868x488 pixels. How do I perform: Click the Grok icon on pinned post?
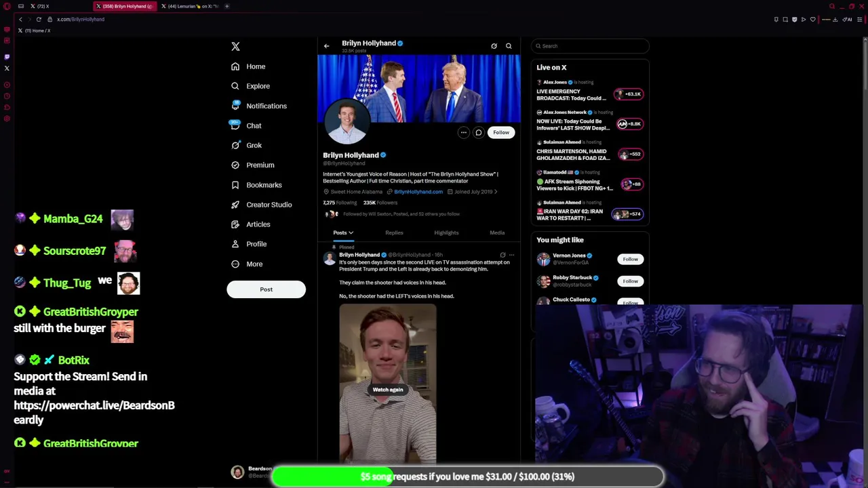(502, 255)
